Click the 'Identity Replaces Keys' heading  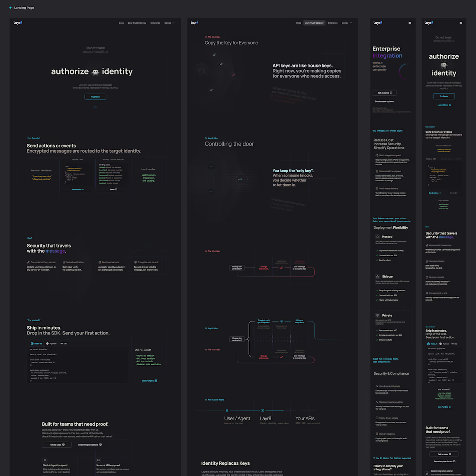click(x=225, y=463)
